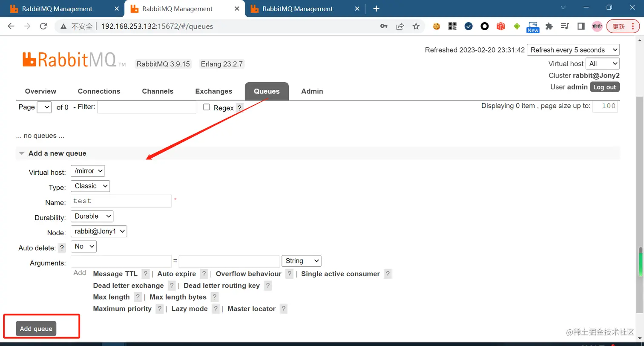This screenshot has height=346, width=644.
Task: Click the password key icon
Action: coord(384,26)
